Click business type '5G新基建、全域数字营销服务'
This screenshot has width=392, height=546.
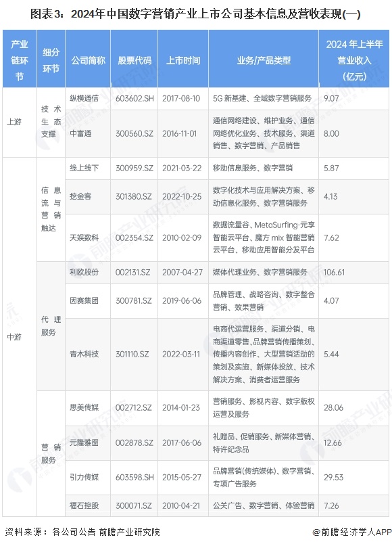tap(262, 99)
